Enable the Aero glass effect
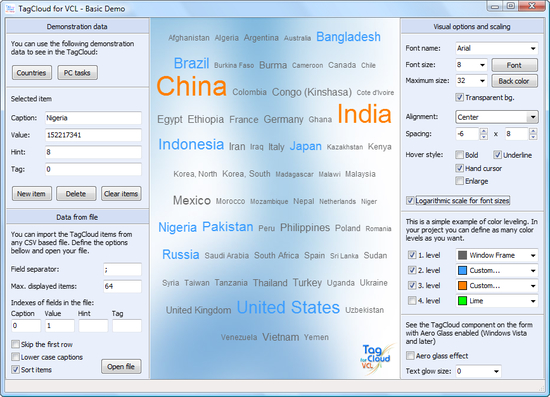 click(410, 356)
